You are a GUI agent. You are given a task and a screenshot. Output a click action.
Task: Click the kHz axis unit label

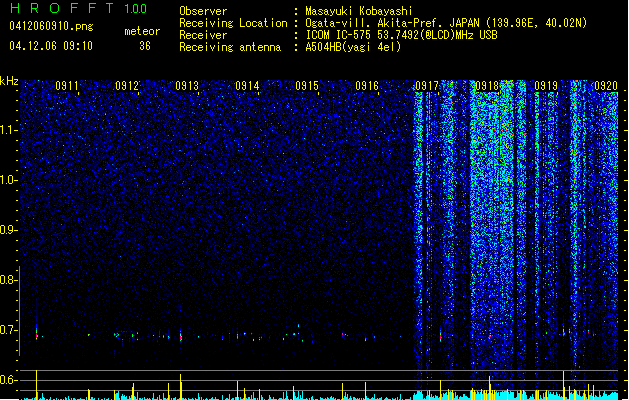(9, 81)
